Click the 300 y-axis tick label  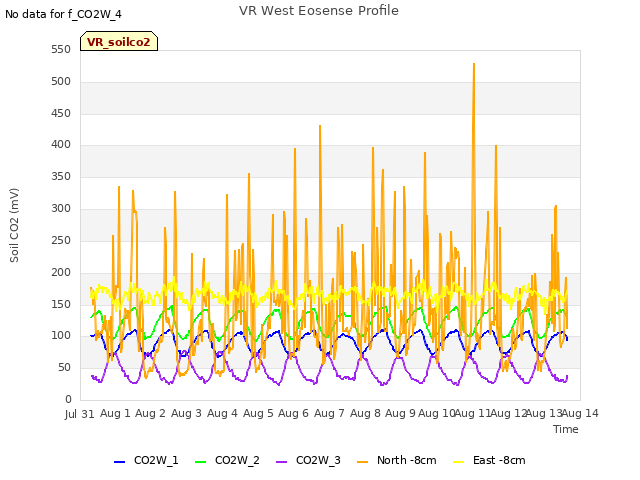tap(61, 209)
